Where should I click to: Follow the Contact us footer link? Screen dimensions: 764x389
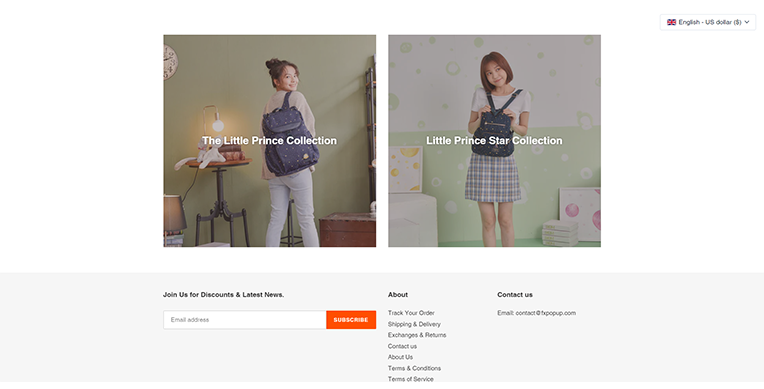coord(402,346)
